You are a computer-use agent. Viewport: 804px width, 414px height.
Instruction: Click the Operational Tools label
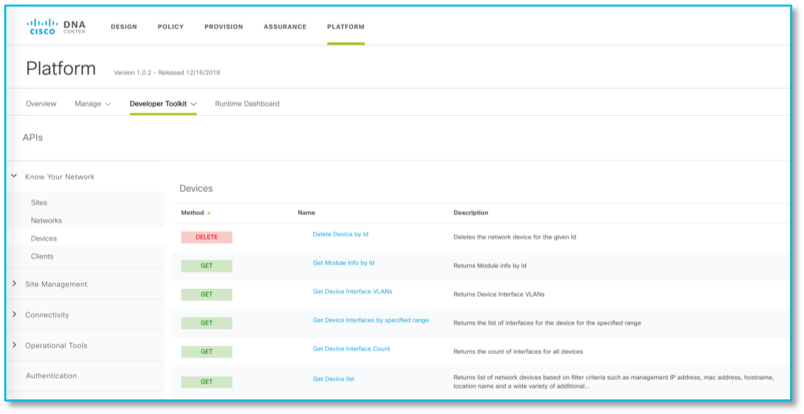pyautogui.click(x=56, y=346)
